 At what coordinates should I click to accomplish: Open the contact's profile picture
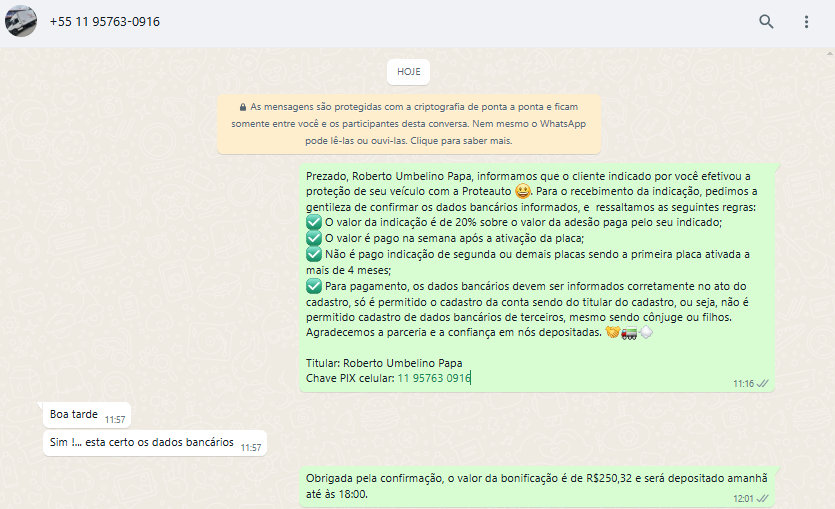point(21,21)
